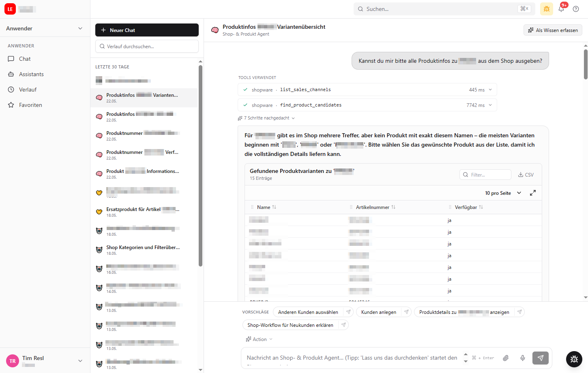This screenshot has width=588, height=373.
Task: Expand the table to fullscreen
Action: click(x=533, y=193)
